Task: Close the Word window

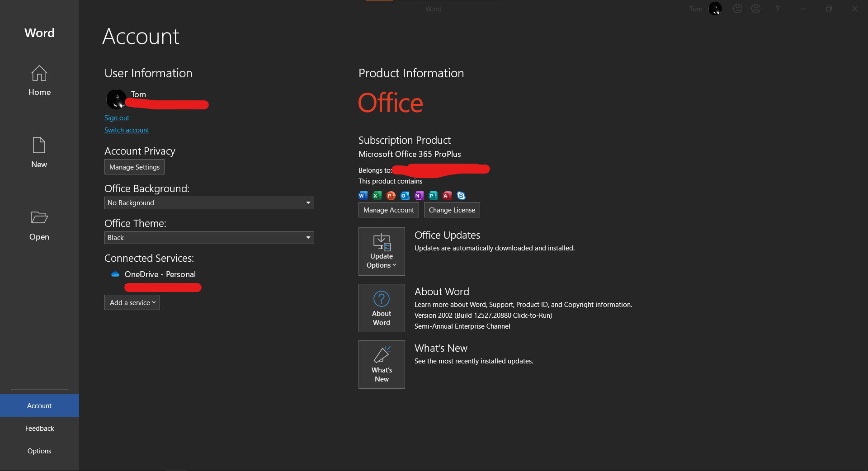Action: tap(854, 9)
